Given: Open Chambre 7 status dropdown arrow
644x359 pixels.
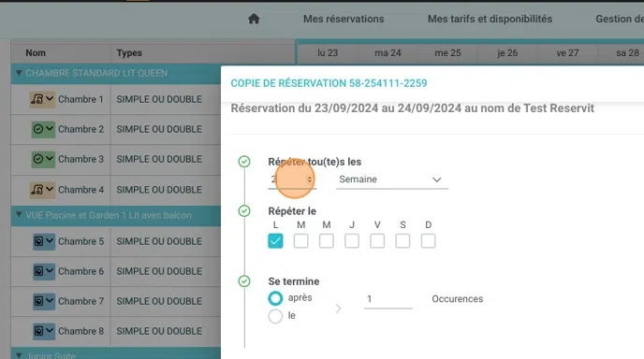Looking at the screenshot, I should (x=50, y=301).
